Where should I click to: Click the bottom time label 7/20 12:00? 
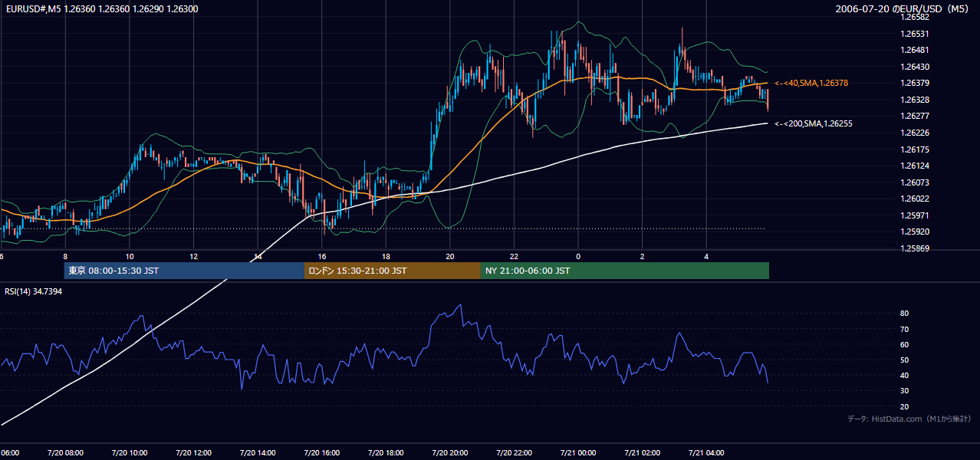[193, 452]
